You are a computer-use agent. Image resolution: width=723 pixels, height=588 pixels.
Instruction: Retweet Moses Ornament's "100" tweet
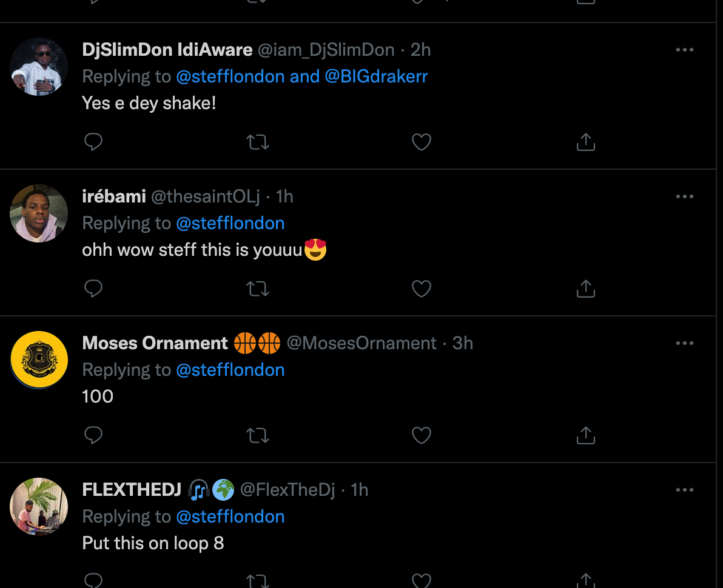(x=258, y=435)
